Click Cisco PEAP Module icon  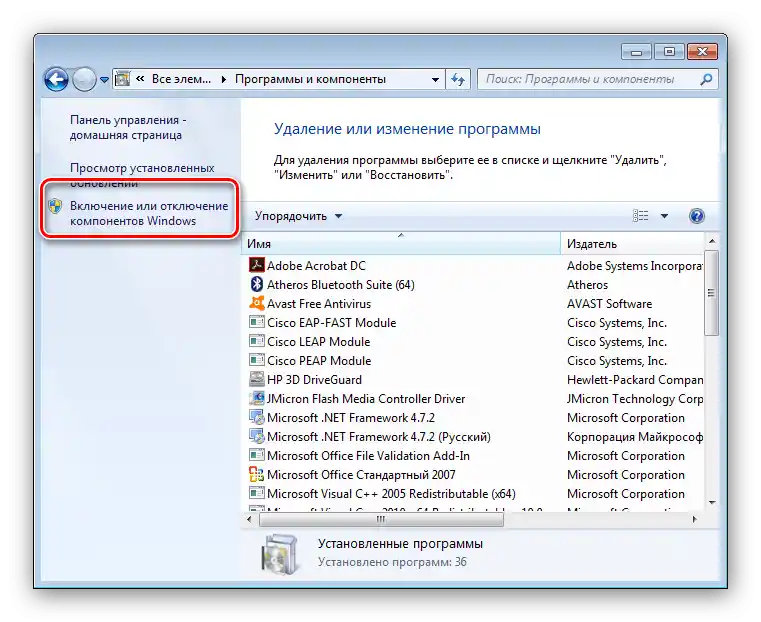point(256,360)
